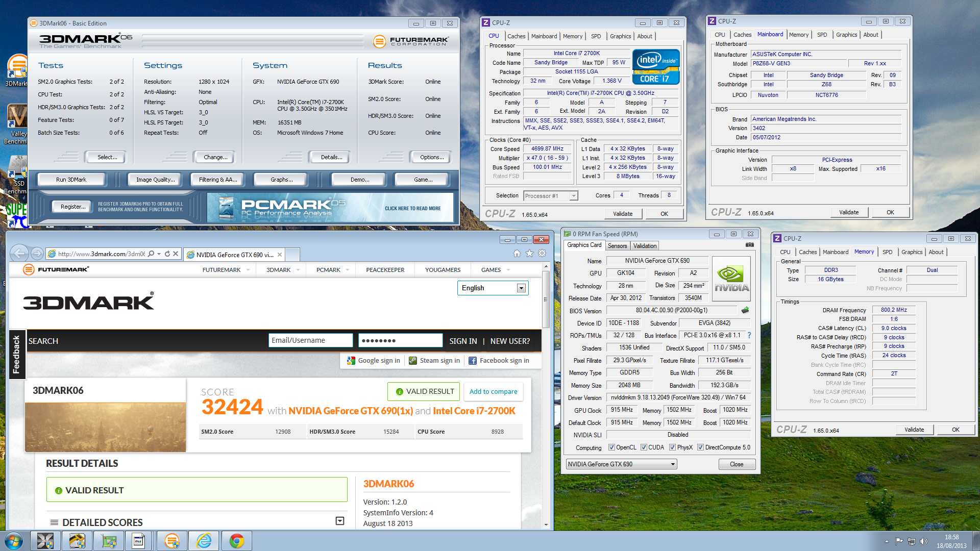
Task: Switch to Sensors tab in GPU-Z
Action: coord(617,246)
